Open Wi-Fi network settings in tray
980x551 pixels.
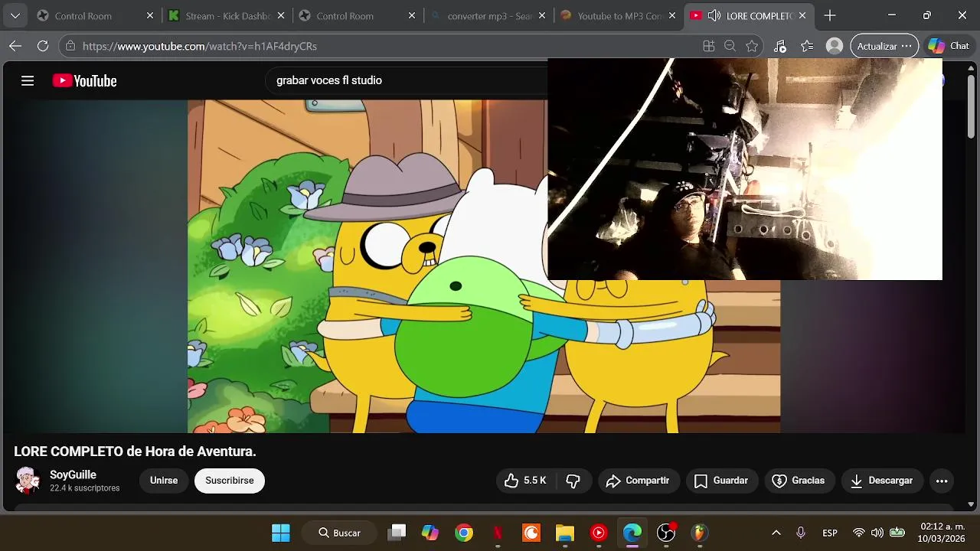click(859, 533)
